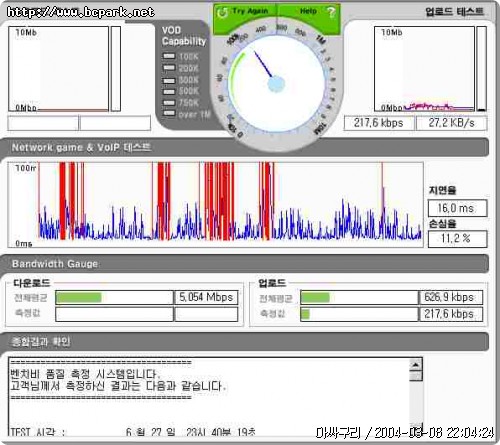Toggle the 200K VOD capability indicator

coord(169,68)
